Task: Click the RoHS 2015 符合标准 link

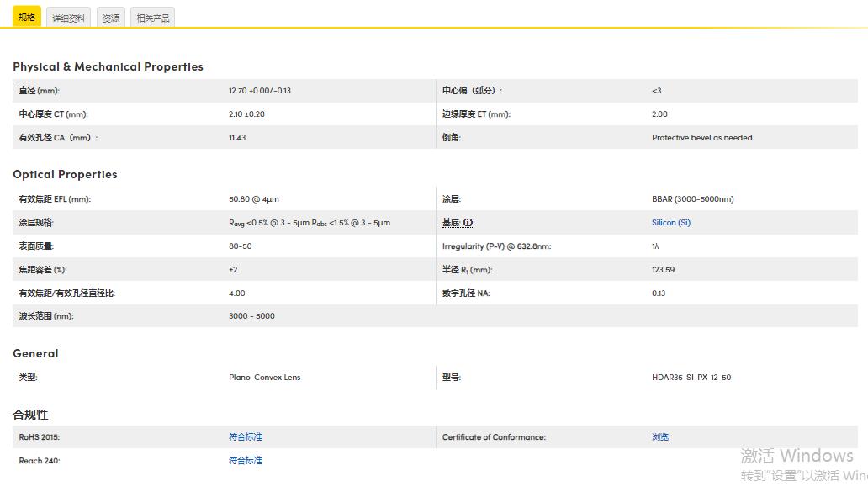Action: (246, 437)
